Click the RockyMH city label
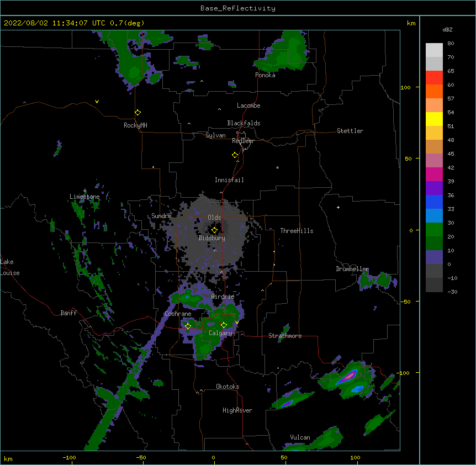Viewport: 476px width, 465px height. [x=135, y=125]
